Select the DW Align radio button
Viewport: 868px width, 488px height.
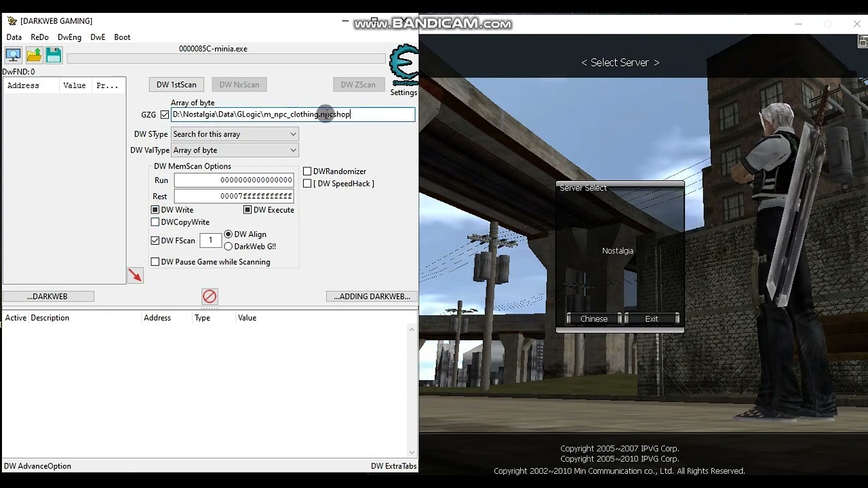[228, 235]
